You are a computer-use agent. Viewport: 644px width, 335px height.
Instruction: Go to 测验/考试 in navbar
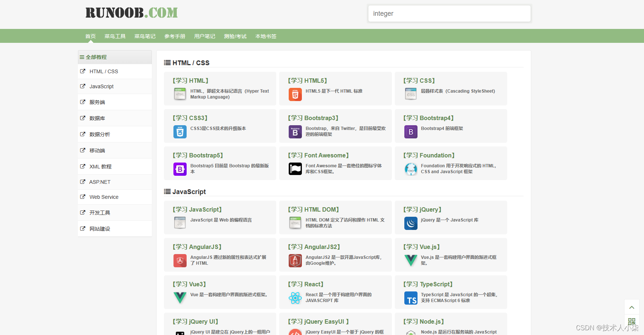(235, 36)
